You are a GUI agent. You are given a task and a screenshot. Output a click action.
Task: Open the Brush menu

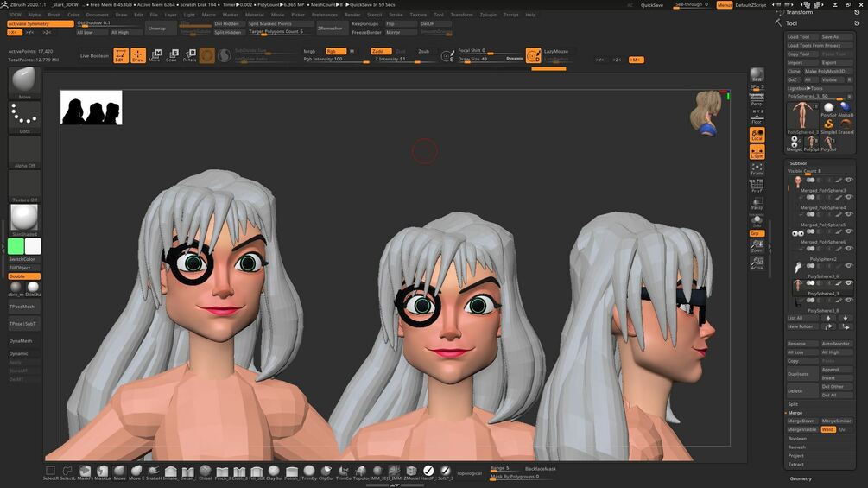[54, 15]
